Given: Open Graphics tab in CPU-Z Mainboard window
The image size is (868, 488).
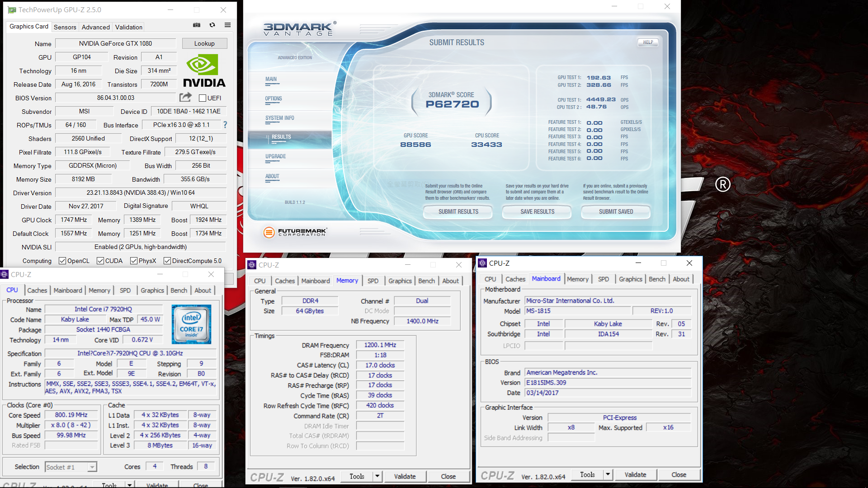Looking at the screenshot, I should click(631, 279).
